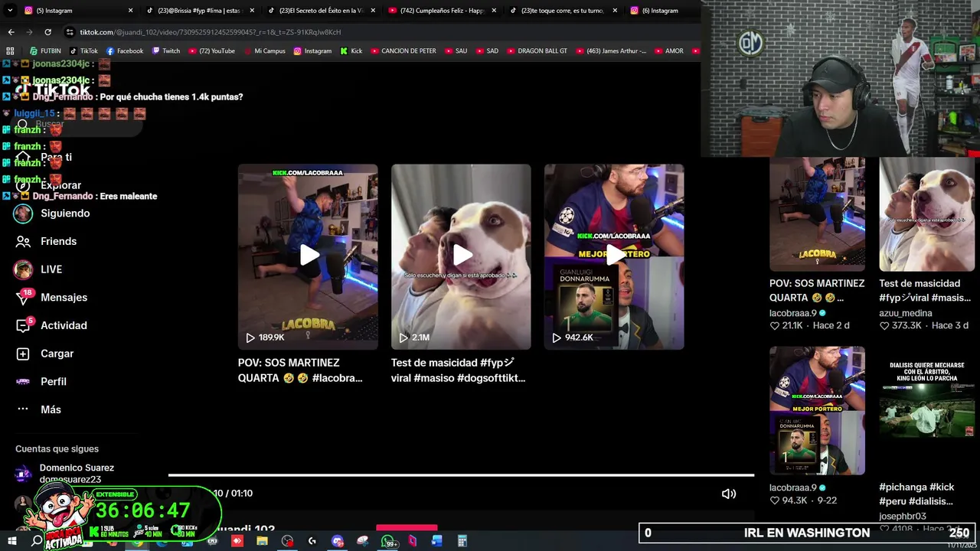The height and width of the screenshot is (551, 980).
Task: Open CANCION DE PETER bookmark
Action: (403, 51)
